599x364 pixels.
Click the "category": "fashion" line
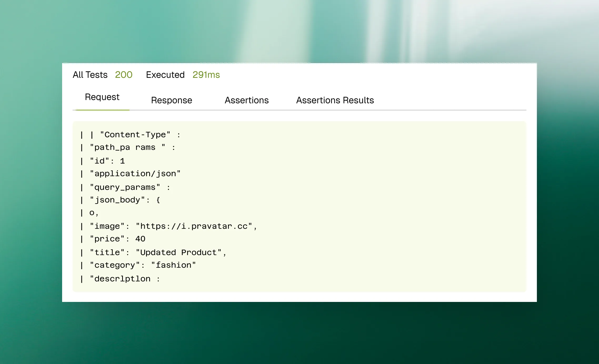coord(143,265)
